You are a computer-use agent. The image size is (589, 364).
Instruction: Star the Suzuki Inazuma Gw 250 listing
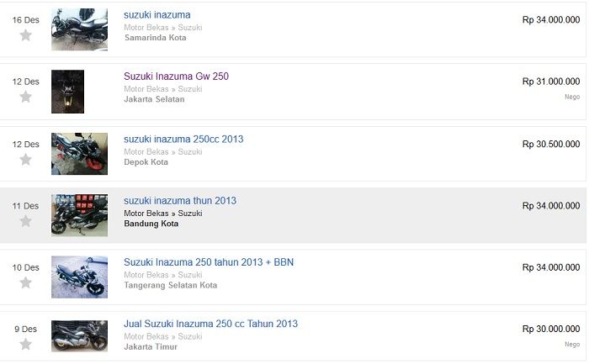click(25, 97)
